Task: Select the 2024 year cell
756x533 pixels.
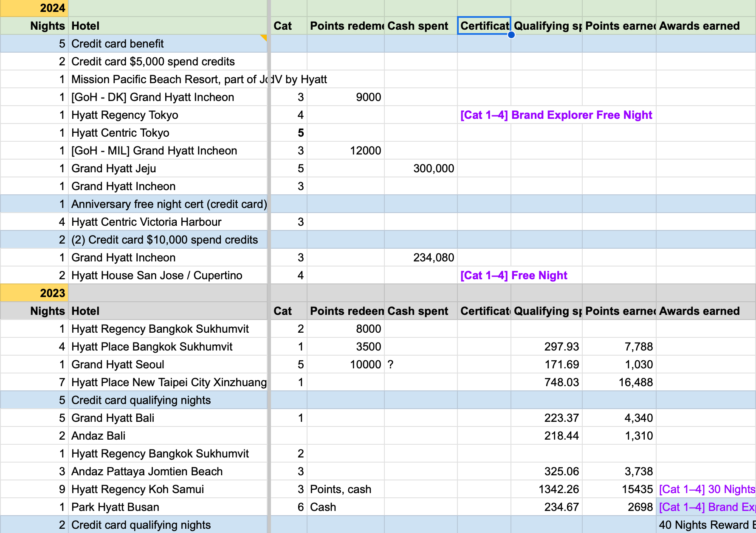Action: point(34,8)
